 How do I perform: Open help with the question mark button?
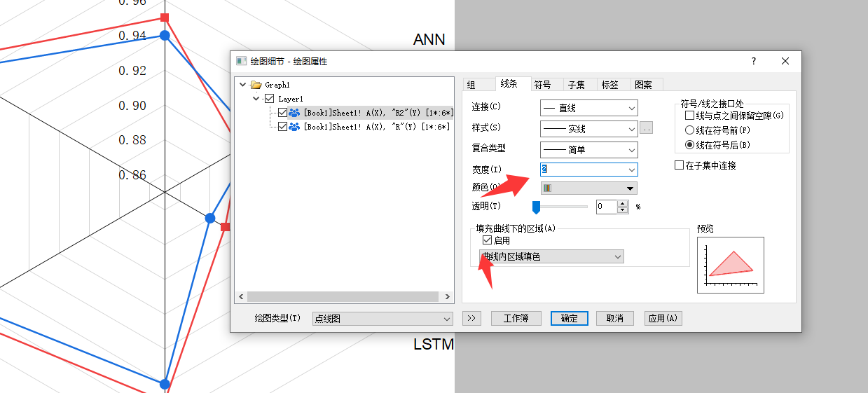click(754, 62)
